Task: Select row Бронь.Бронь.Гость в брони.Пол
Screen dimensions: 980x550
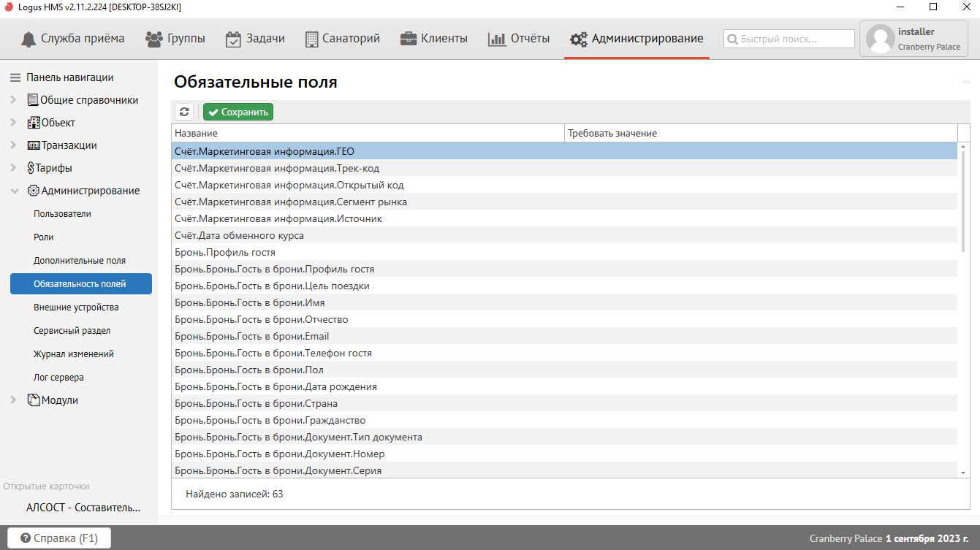Action: click(564, 370)
